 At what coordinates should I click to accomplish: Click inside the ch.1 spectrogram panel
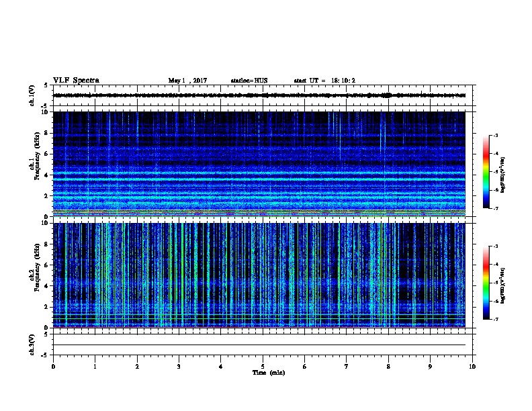[259, 164]
